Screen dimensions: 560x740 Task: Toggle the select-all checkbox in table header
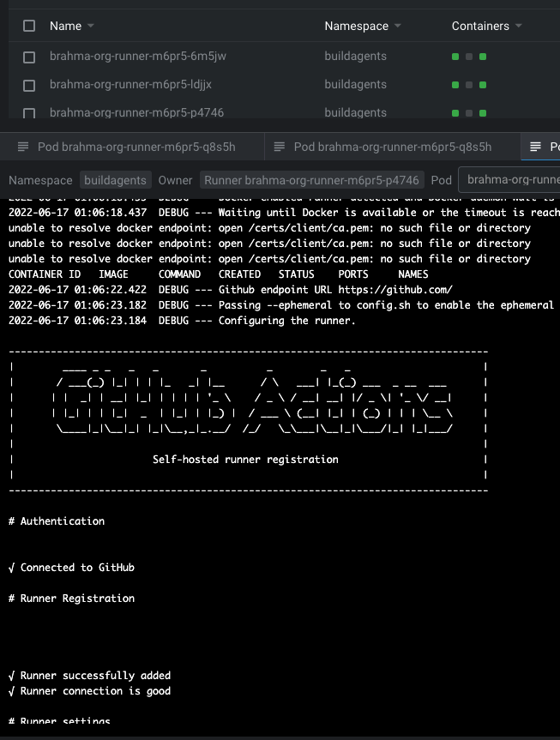tap(29, 26)
